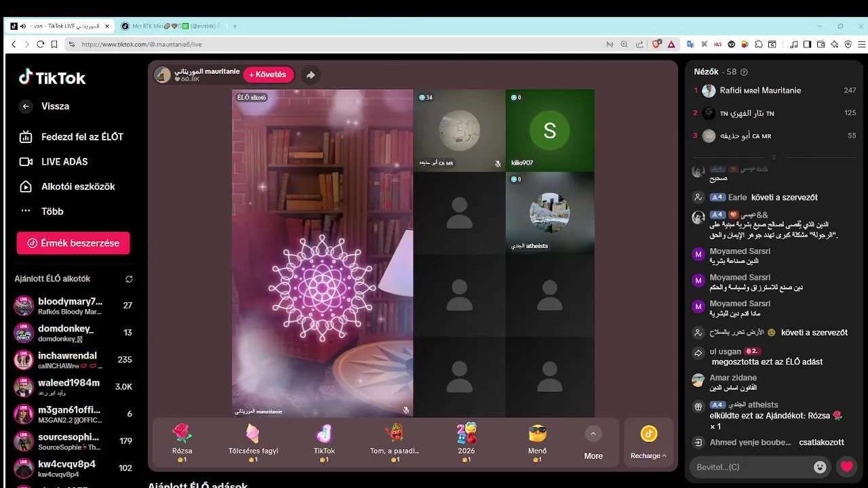Open the Google Translate extension
The height and width of the screenshot is (488, 868).
pyautogui.click(x=690, y=44)
